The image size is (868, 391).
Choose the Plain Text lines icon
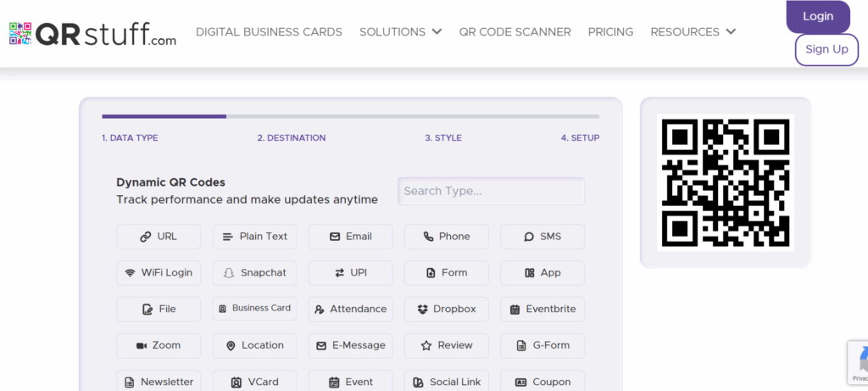point(227,237)
